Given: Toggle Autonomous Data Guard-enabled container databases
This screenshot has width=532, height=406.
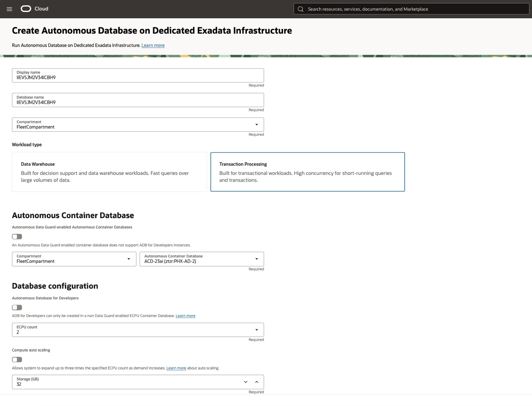Looking at the screenshot, I should pyautogui.click(x=17, y=237).
